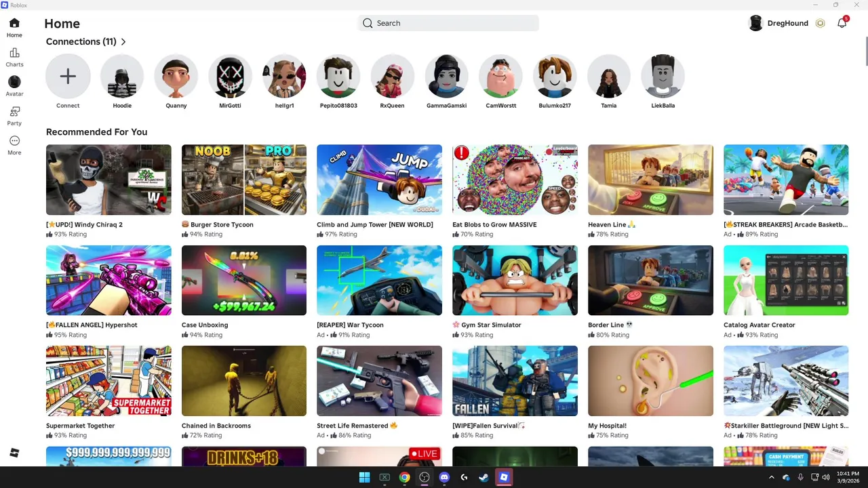The width and height of the screenshot is (868, 488).
Task: Open Hoodie's connection avatar
Action: coord(122,77)
